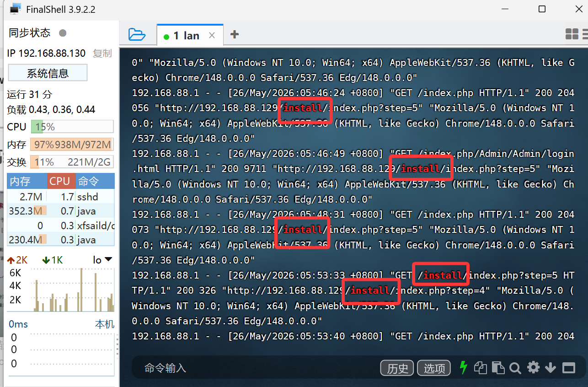Screen dimensions: 588x387
Task: Open the folder connection manager icon
Action: (x=137, y=35)
